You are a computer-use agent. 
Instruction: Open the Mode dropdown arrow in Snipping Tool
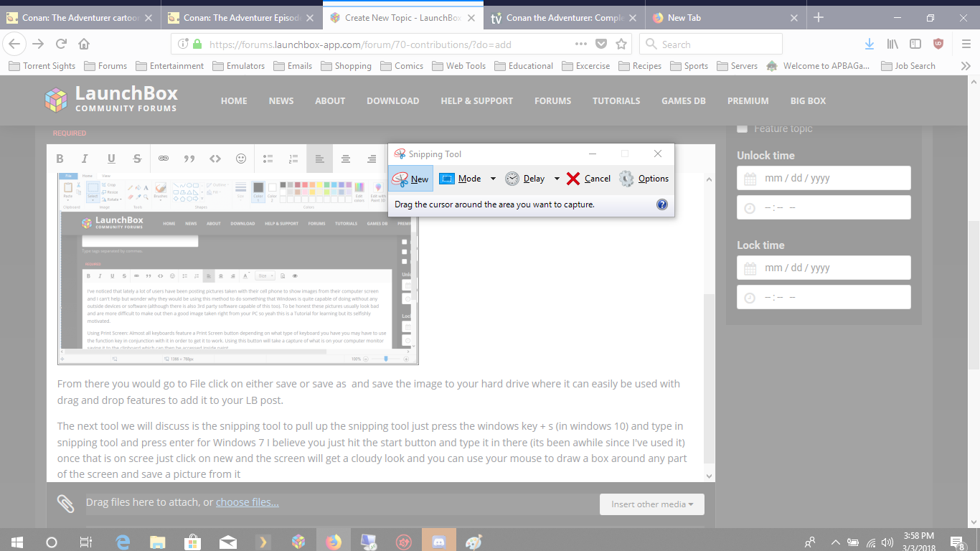tap(493, 179)
